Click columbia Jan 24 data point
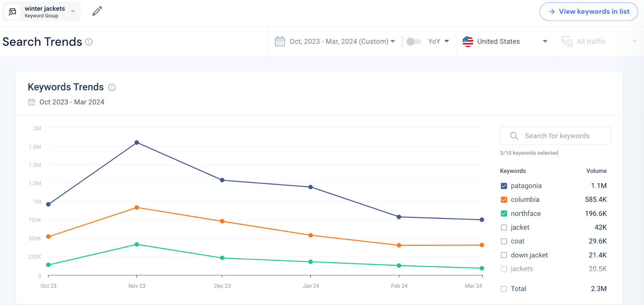Image resolution: width=644 pixels, height=305 pixels. [x=310, y=235]
